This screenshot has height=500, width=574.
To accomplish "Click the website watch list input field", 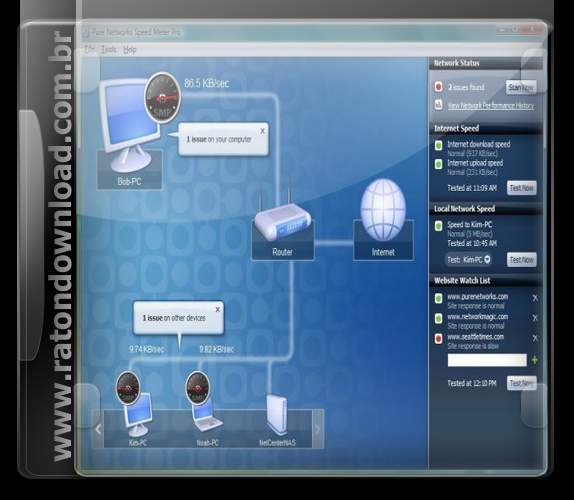I will (x=487, y=360).
